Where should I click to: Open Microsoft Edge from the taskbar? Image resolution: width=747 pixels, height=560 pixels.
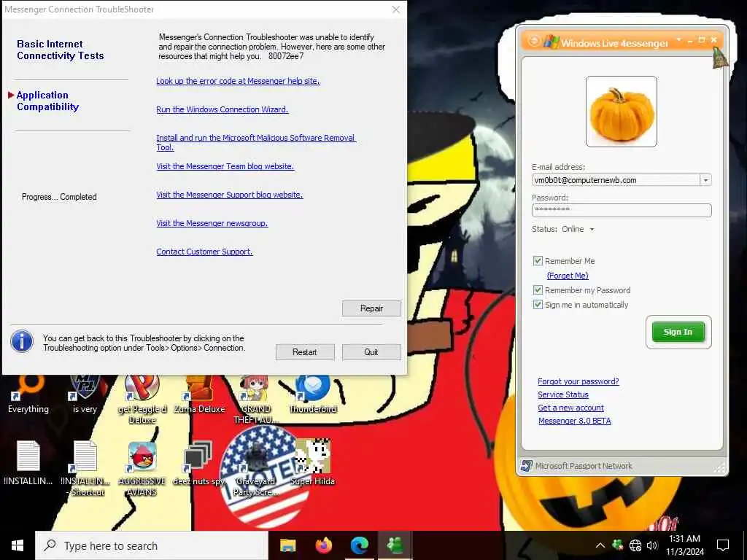359,545
